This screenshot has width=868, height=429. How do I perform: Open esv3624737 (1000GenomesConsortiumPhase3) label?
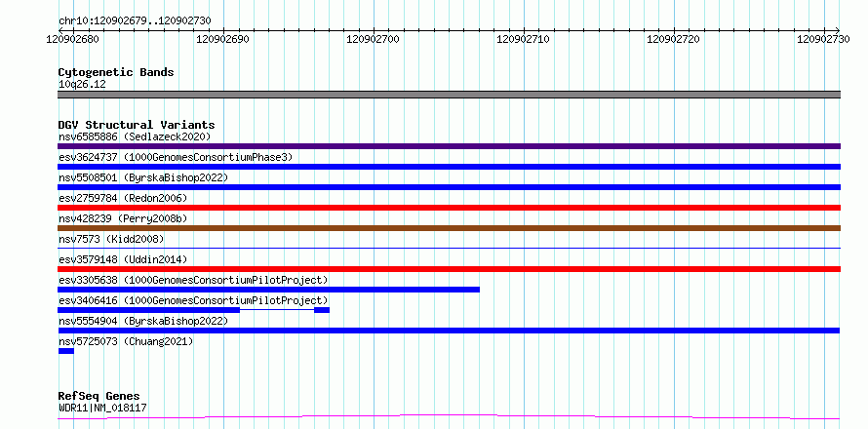(x=176, y=157)
